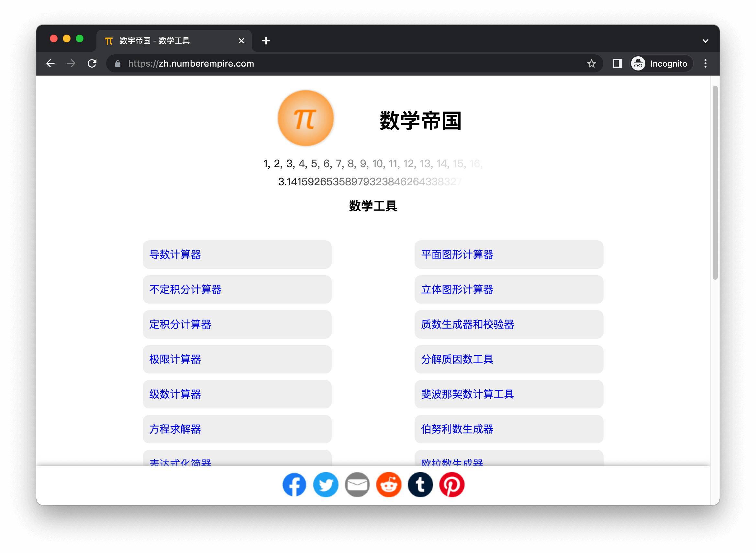Click the email share icon

coord(357,484)
